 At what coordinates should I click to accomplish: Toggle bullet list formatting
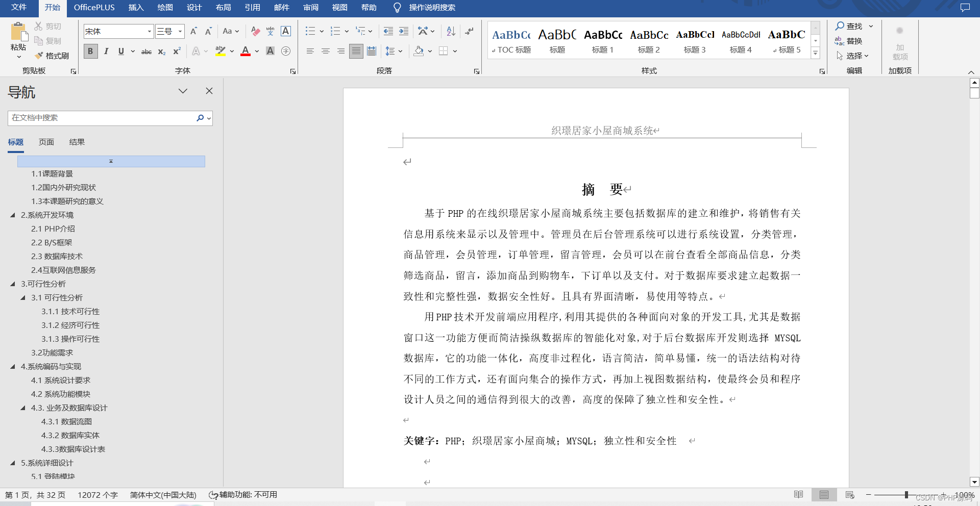click(310, 31)
